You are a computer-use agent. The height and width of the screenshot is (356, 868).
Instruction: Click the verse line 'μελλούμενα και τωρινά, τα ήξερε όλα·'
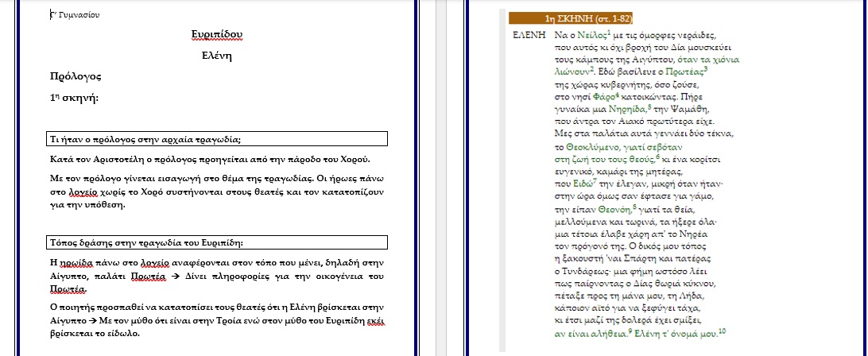tap(636, 222)
